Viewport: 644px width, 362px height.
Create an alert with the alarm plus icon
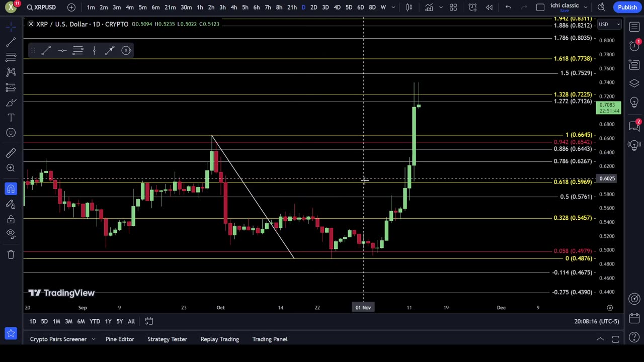[472, 7]
